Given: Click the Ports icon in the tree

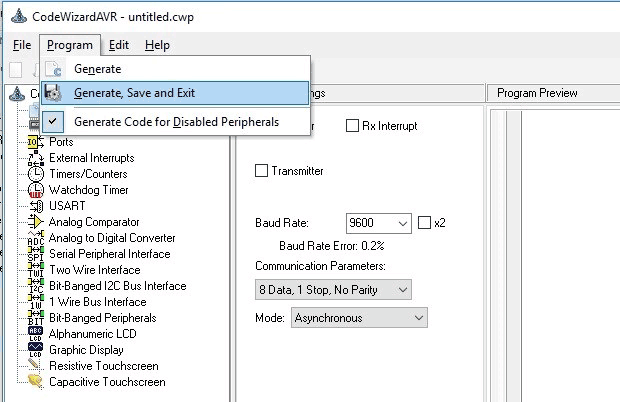Looking at the screenshot, I should (36, 142).
